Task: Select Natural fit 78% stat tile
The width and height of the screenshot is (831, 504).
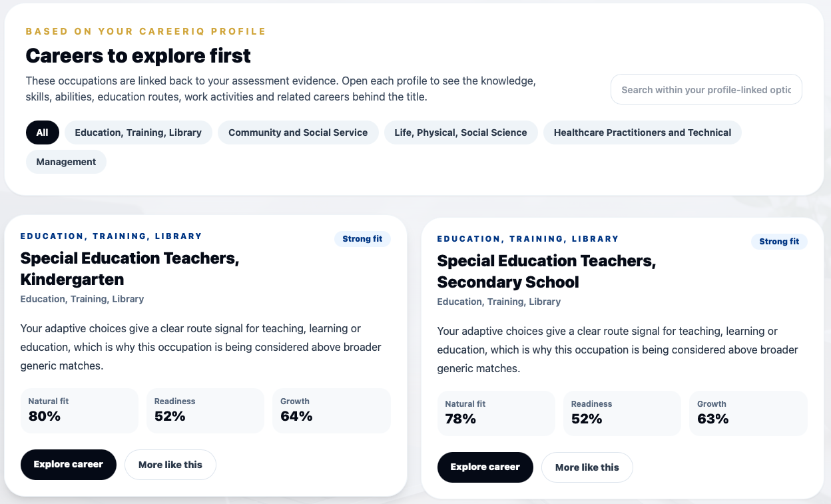Action: tap(496, 413)
